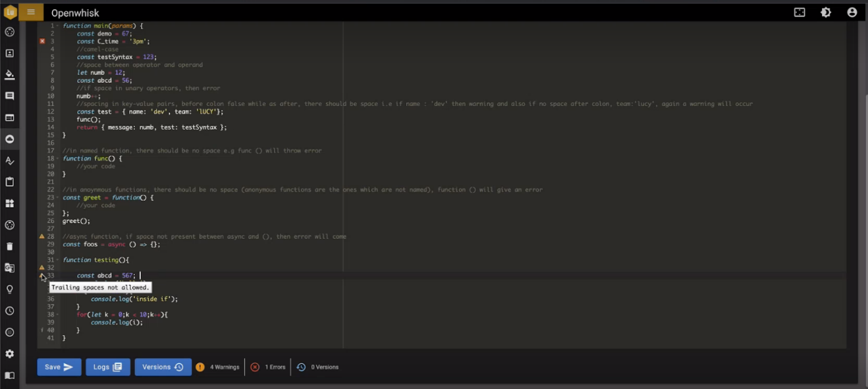Open the widgets sidebar icon
This screenshot has width=868, height=389.
click(10, 203)
